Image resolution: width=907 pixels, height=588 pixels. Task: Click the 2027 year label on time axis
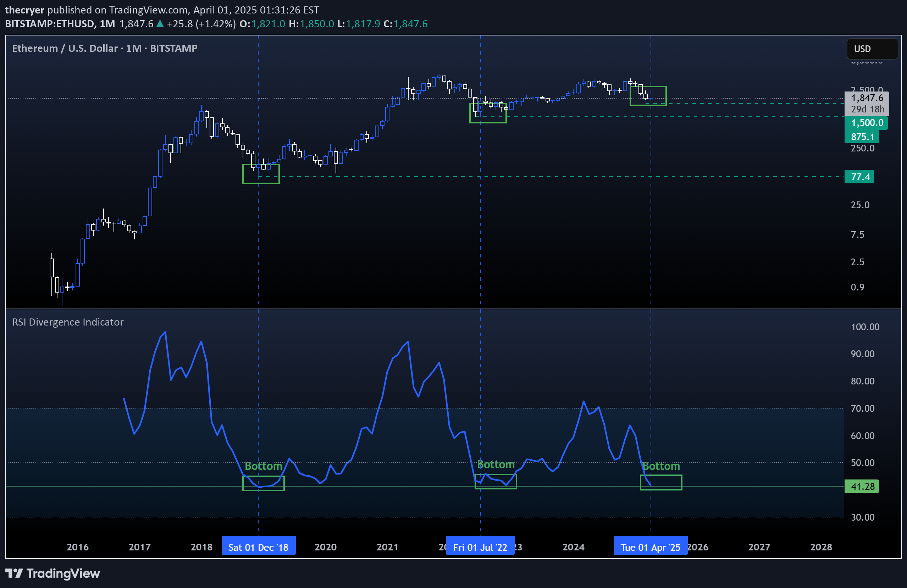point(759,547)
